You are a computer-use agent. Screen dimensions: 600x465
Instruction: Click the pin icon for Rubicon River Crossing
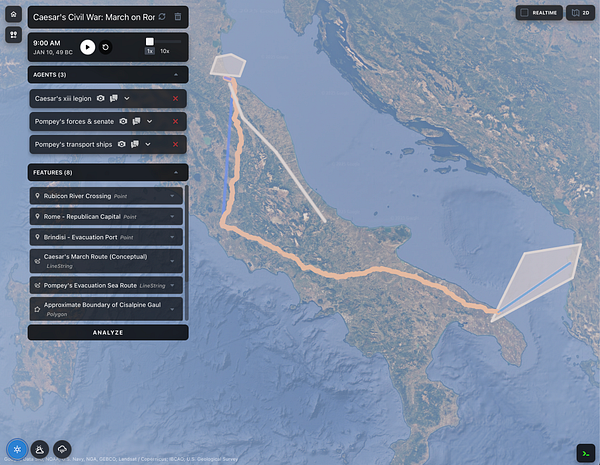38,196
